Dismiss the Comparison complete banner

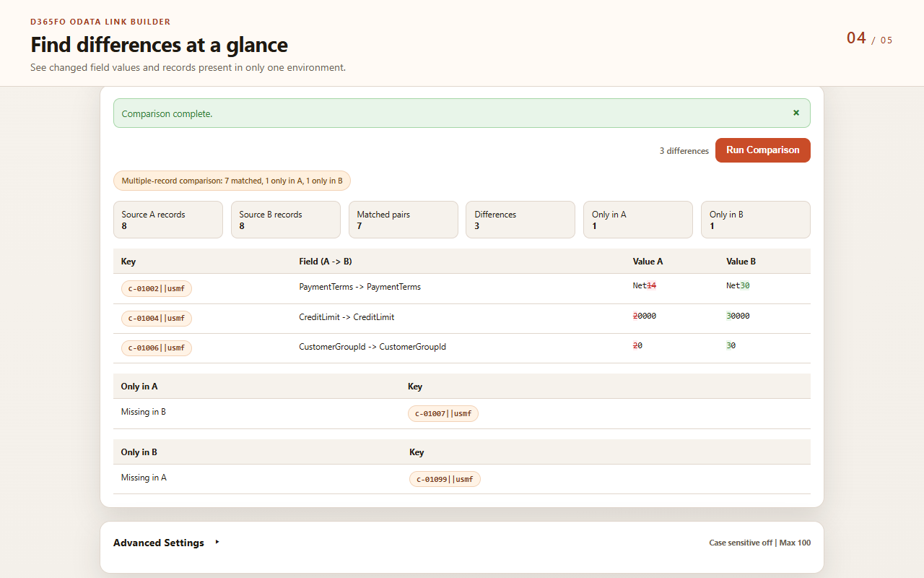[796, 113]
